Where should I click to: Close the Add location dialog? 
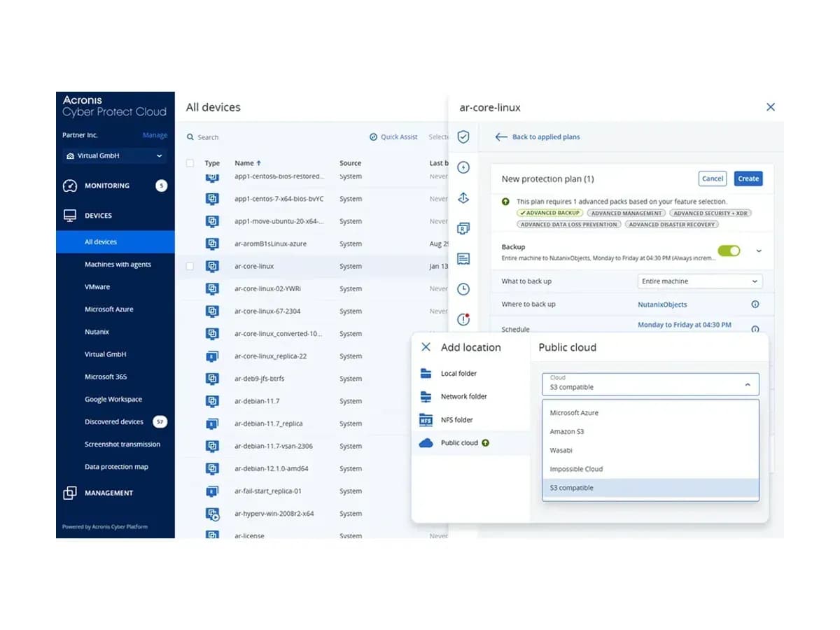point(426,347)
